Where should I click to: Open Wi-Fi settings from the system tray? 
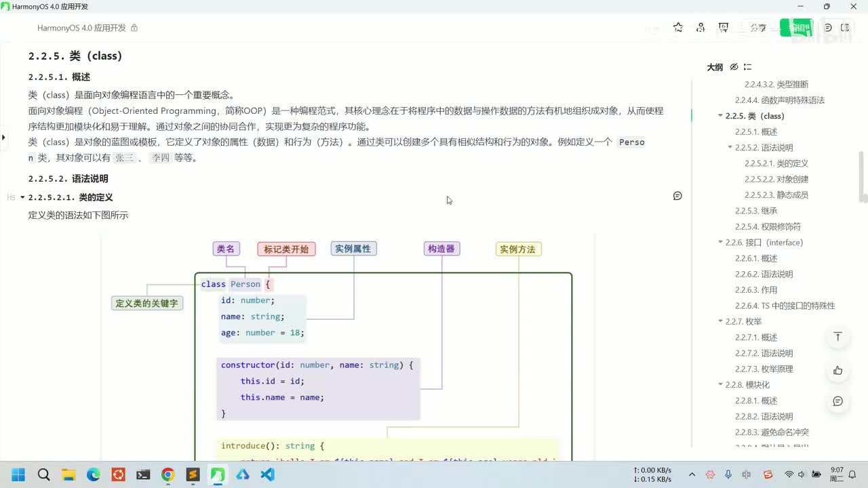(789, 474)
